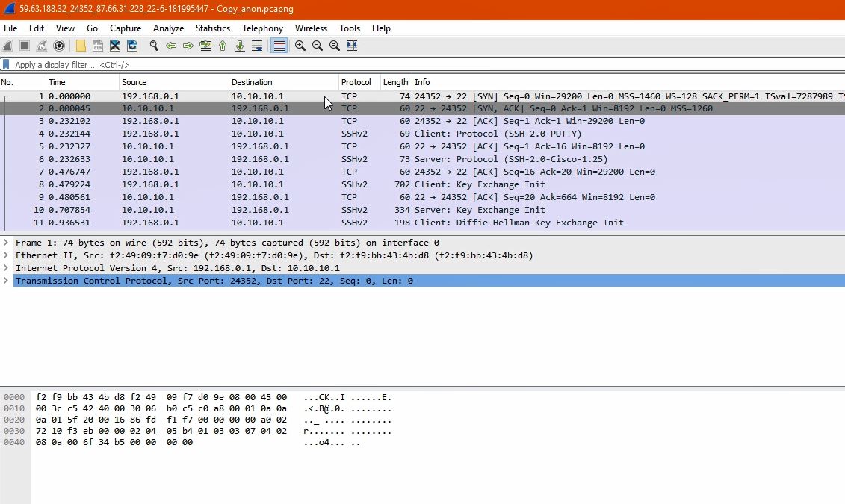Image resolution: width=845 pixels, height=504 pixels.
Task: Toggle the colorize packet list button
Action: (x=279, y=46)
